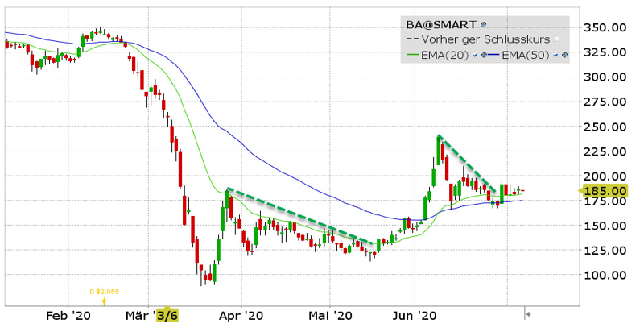The image size is (644, 332).
Task: Click the small arrow at time axis end
Action: coord(529,315)
